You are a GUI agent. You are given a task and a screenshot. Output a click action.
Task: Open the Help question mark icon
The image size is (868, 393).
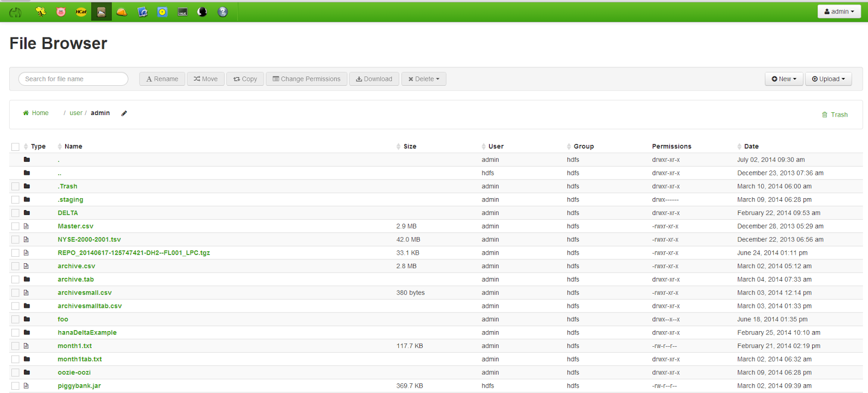click(x=222, y=11)
